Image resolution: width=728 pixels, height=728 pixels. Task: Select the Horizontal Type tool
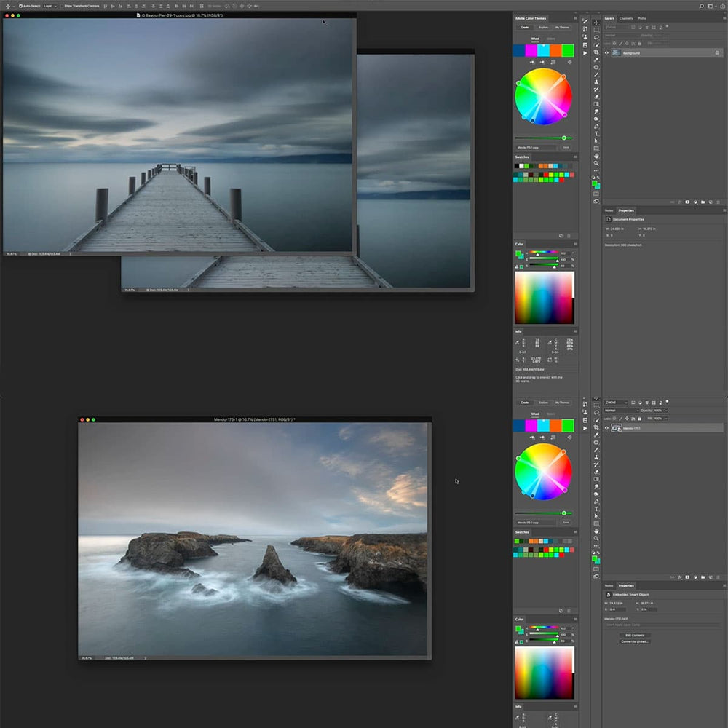pos(596,133)
